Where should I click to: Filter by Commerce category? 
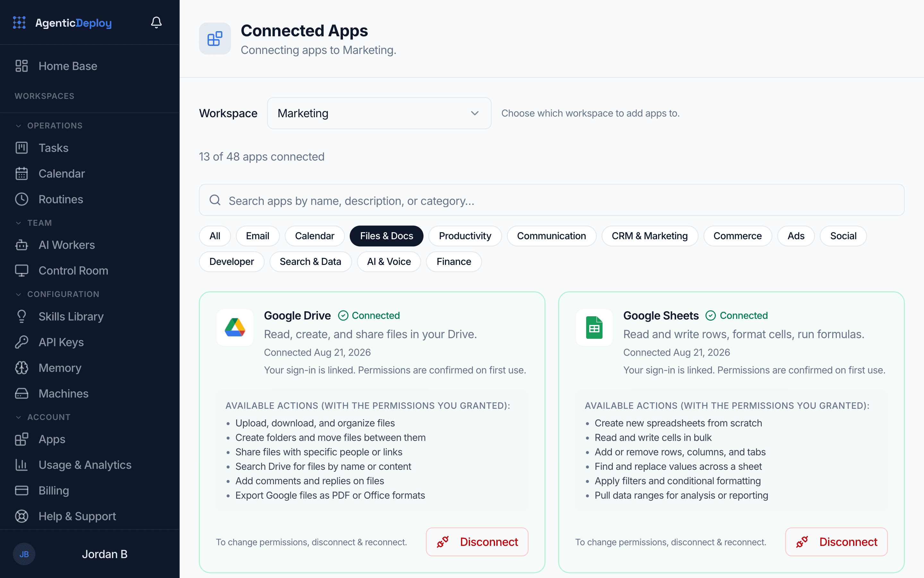(738, 236)
